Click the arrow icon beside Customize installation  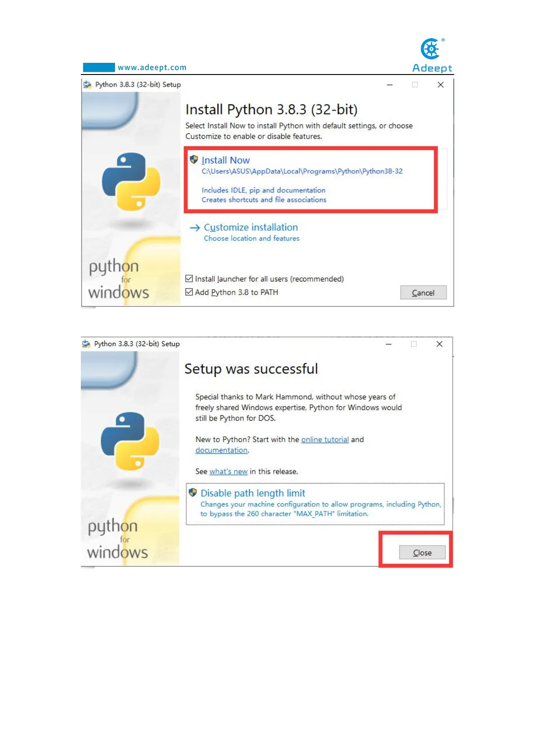[x=195, y=228]
